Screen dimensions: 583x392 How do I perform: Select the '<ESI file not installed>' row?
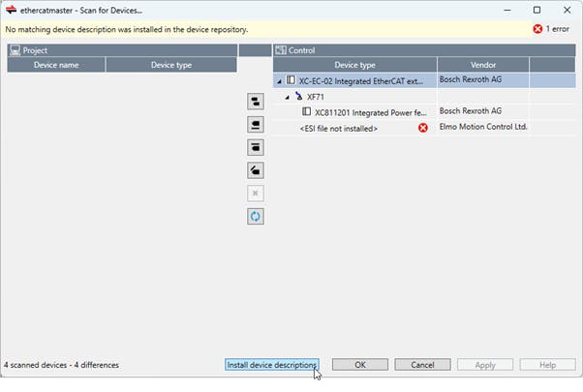click(424, 128)
